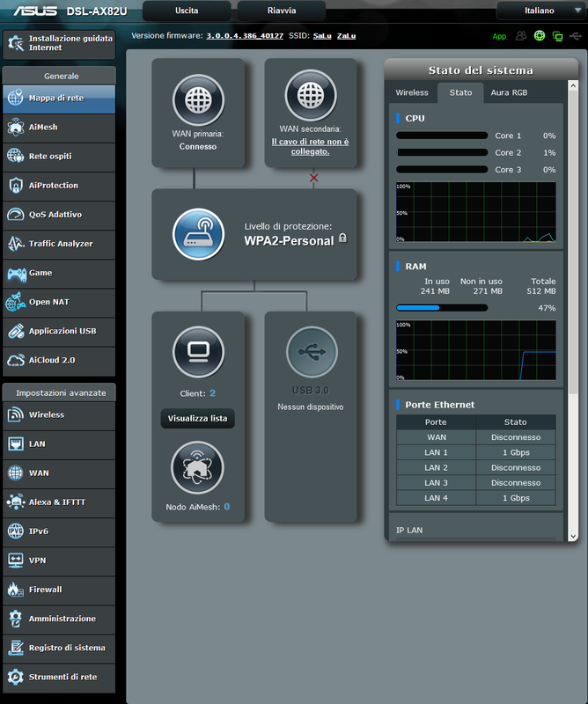
Task: Open Firewall flame icon
Action: [15, 590]
